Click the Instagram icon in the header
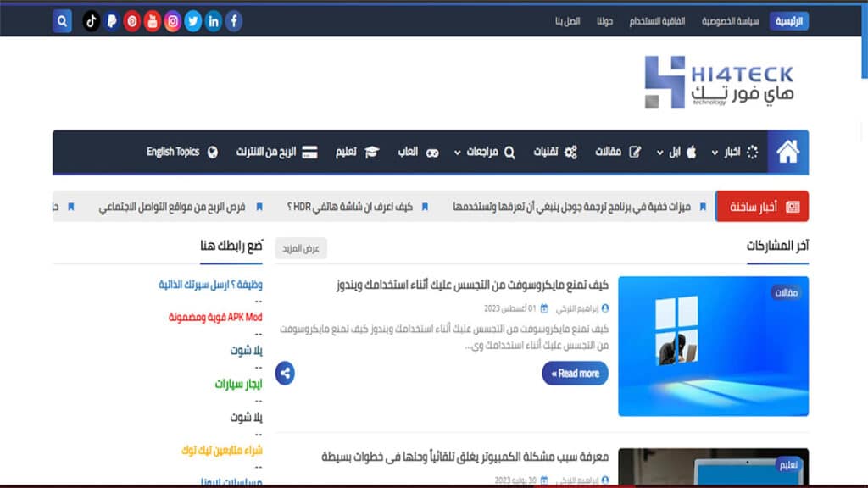Viewport: 868px width, 488px height. 171,20
